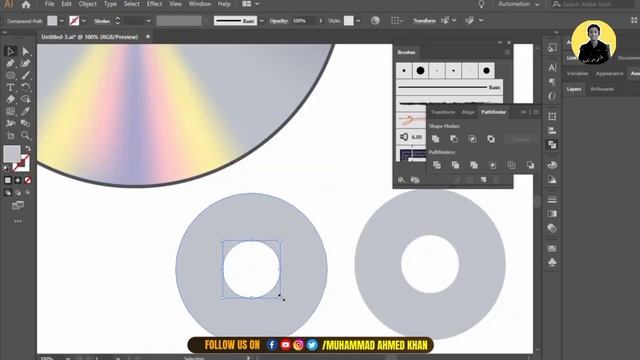Click the Home icon in top bar
The image size is (640, 360).
pyautogui.click(x=26, y=5)
